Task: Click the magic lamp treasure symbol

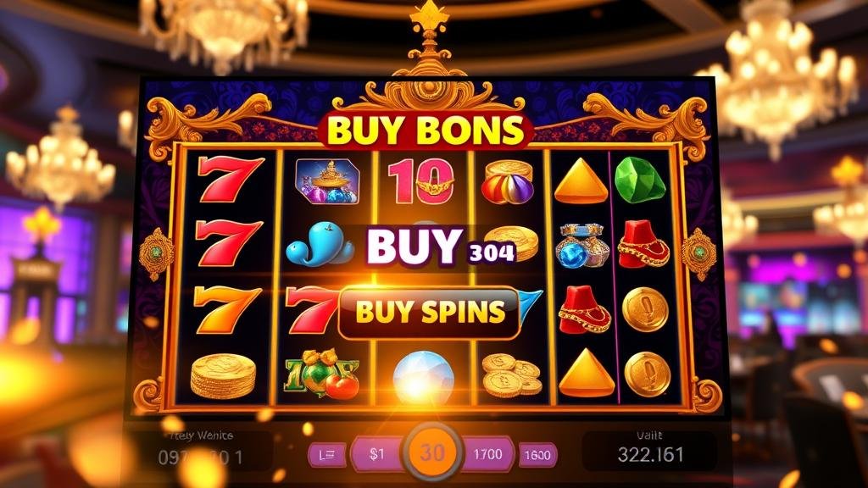Action: (x=327, y=181)
